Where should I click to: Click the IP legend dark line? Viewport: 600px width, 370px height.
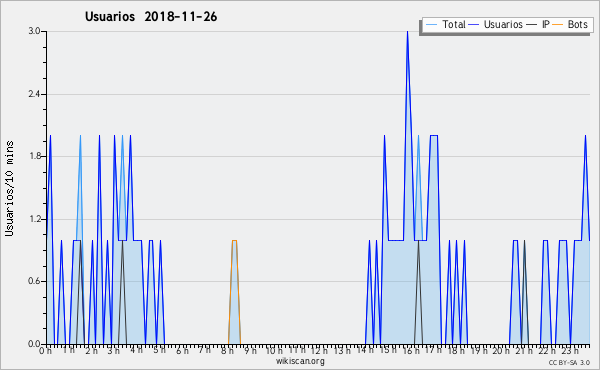click(532, 25)
